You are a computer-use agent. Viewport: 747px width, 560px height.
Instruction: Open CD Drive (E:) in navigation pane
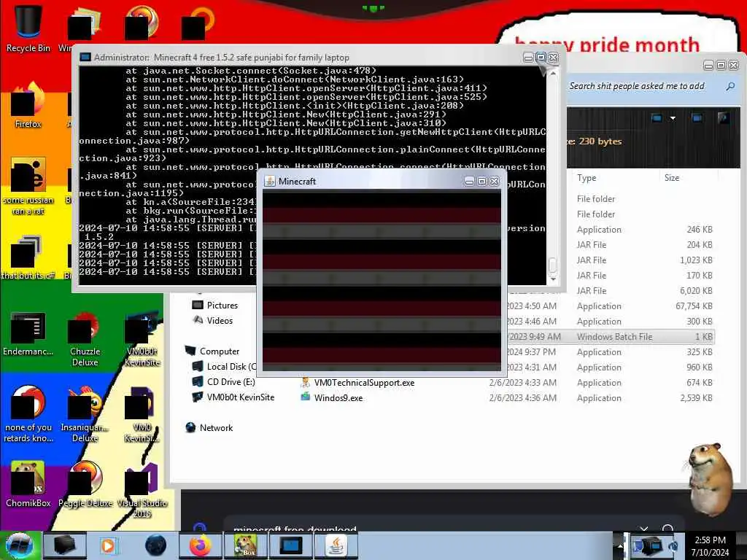223,381
